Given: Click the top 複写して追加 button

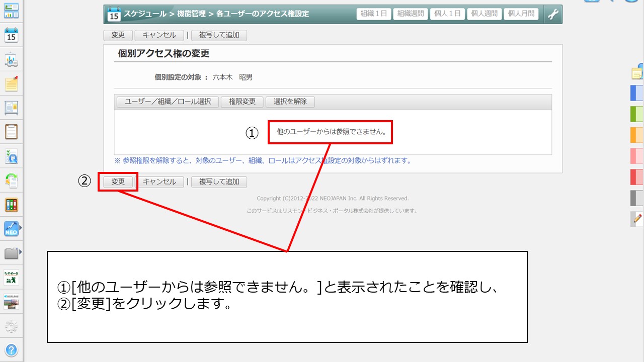Looking at the screenshot, I should 219,35.
